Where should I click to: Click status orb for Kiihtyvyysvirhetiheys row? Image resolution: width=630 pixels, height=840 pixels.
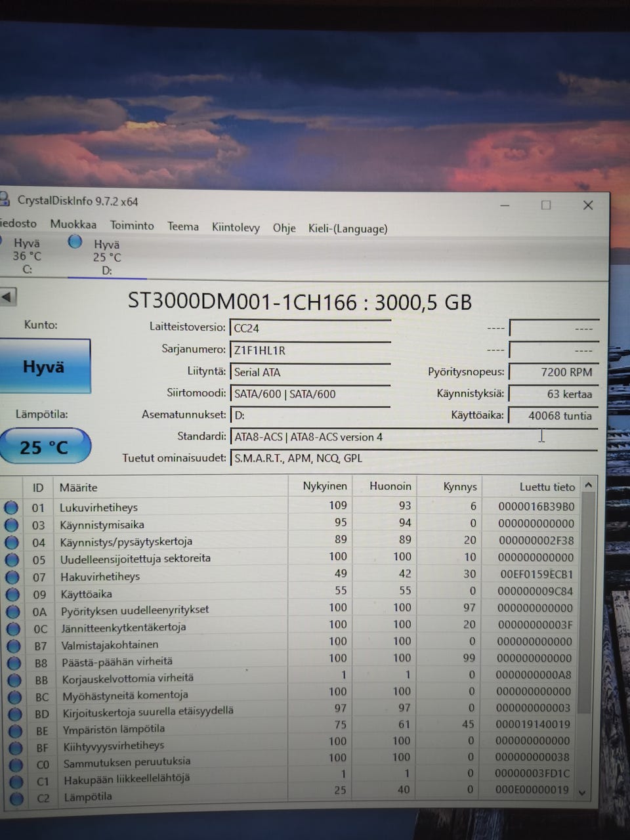coord(16,748)
